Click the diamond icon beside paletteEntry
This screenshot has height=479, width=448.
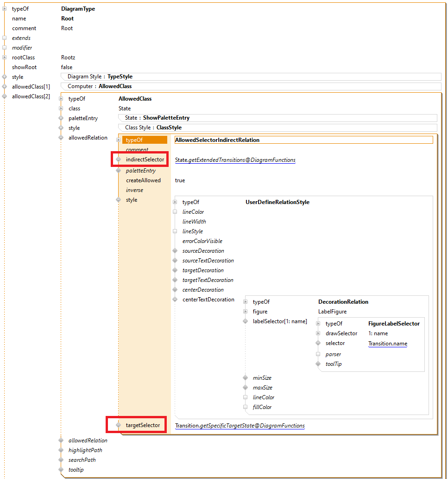(62, 118)
